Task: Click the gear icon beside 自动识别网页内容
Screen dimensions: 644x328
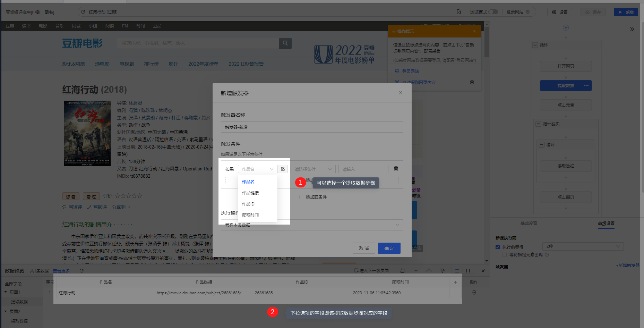Action: 472,82
